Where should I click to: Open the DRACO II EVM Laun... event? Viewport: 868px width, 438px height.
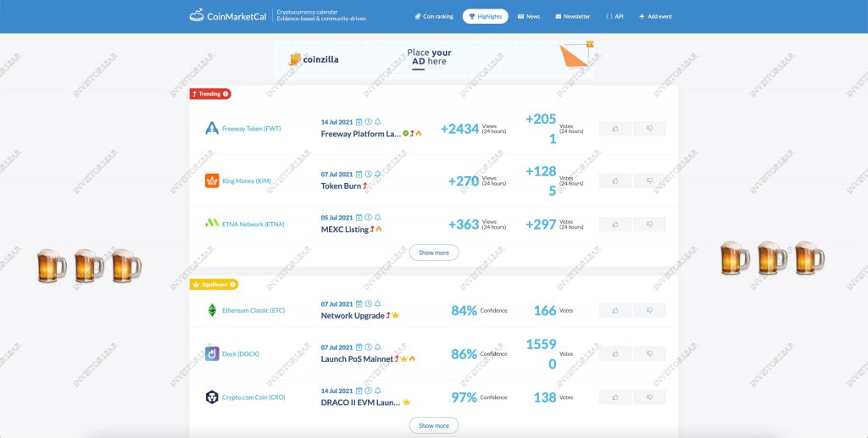coord(360,402)
